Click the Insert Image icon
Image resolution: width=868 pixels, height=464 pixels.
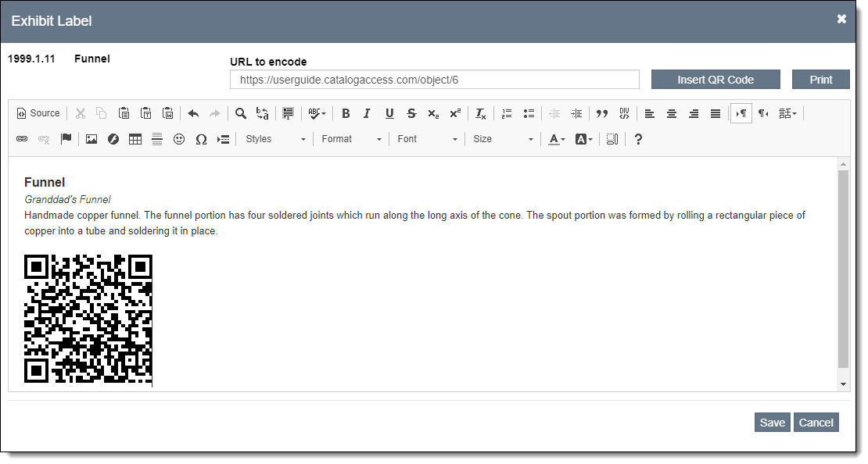pyautogui.click(x=91, y=139)
